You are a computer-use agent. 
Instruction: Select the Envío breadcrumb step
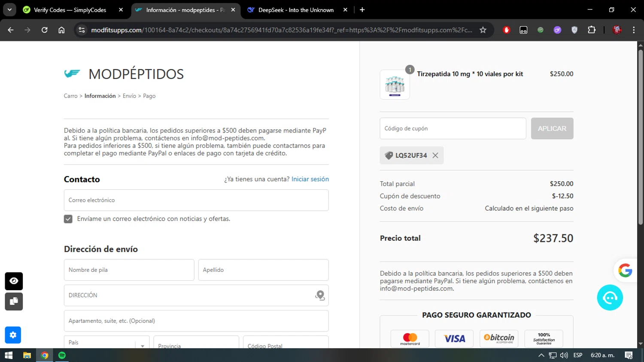pyautogui.click(x=129, y=96)
